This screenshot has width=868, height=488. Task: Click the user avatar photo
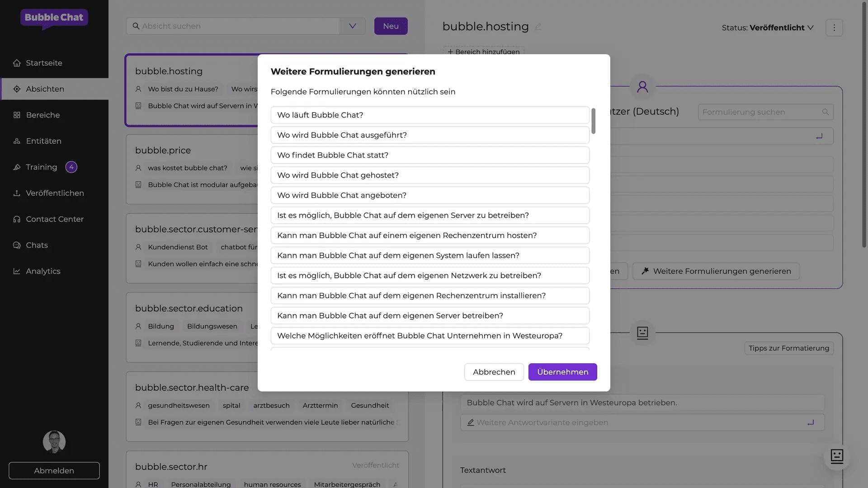click(x=54, y=442)
